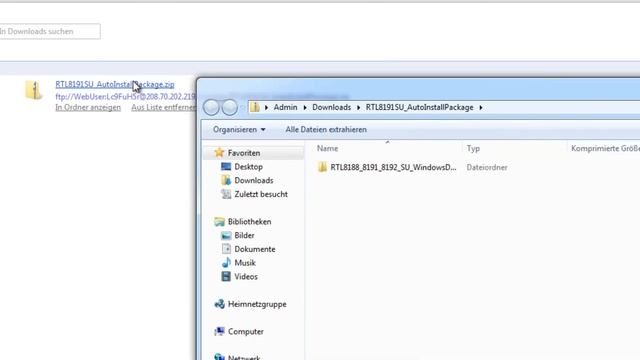This screenshot has width=640, height=360.
Task: Open the Videos library
Action: pyautogui.click(x=246, y=277)
